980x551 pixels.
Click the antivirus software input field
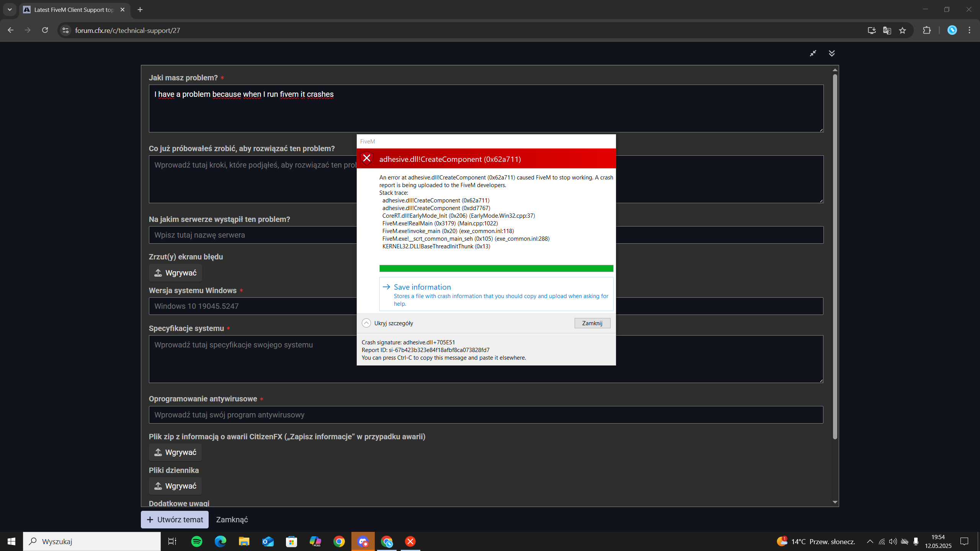click(486, 415)
